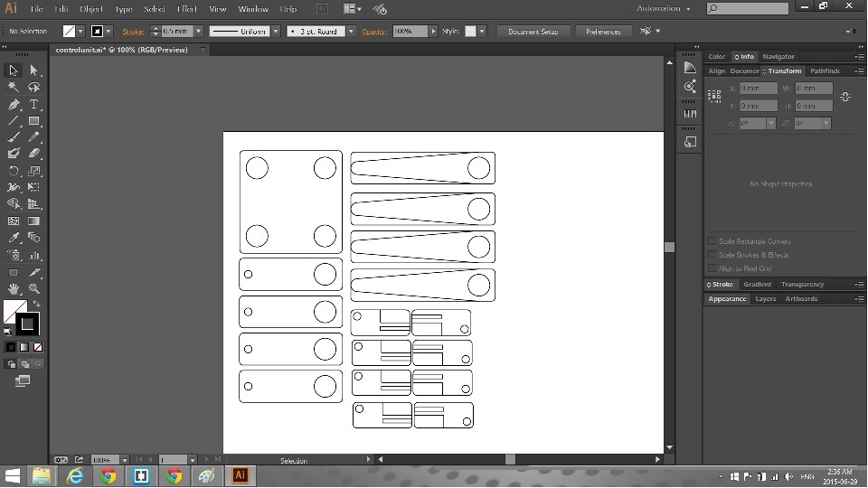This screenshot has width=868, height=488.
Task: Expand the 3 pt. Round brush dropdown
Action: pyautogui.click(x=350, y=32)
